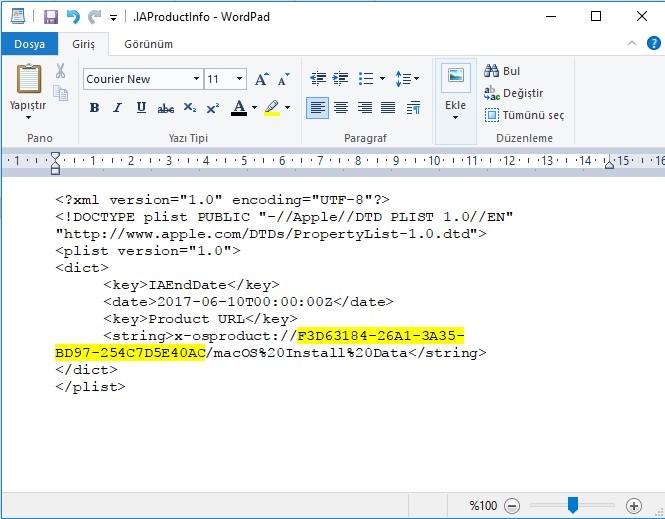Click the Copy icon in Pano group
This screenshot has height=519, width=665.
pyautogui.click(x=60, y=93)
